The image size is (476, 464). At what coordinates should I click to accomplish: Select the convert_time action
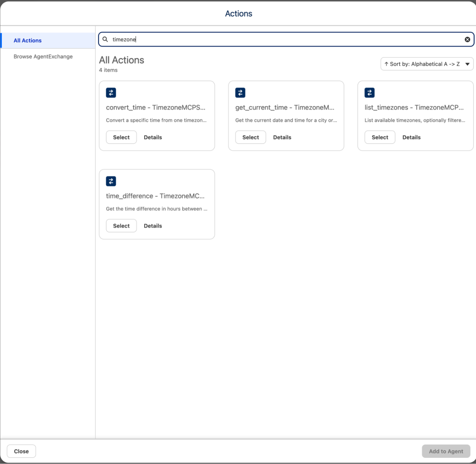click(x=121, y=137)
